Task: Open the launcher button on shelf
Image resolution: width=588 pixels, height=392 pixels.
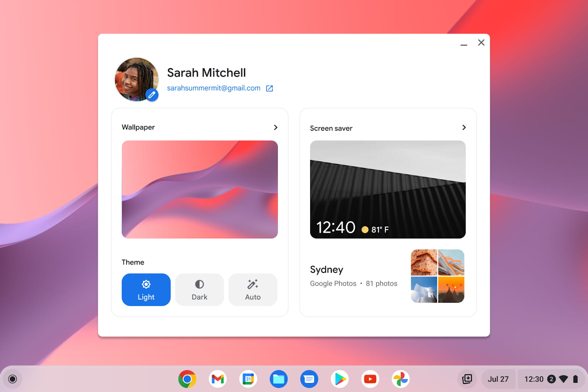Action: (12, 379)
